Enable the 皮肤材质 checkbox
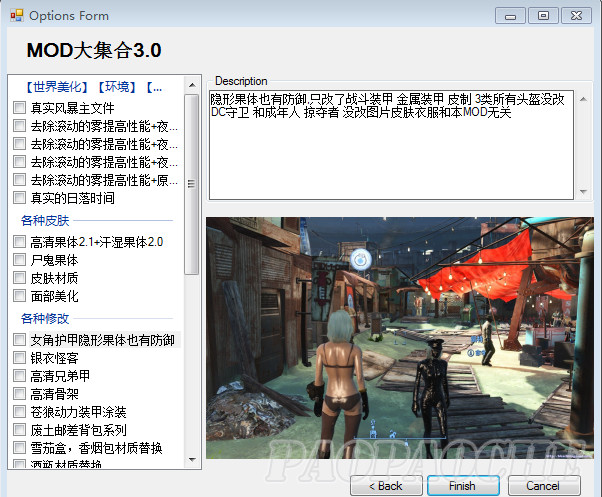Image resolution: width=602 pixels, height=497 pixels. pyautogui.click(x=19, y=277)
